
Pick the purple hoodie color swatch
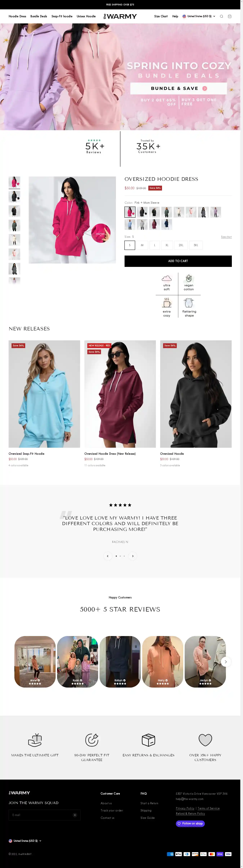215,212
